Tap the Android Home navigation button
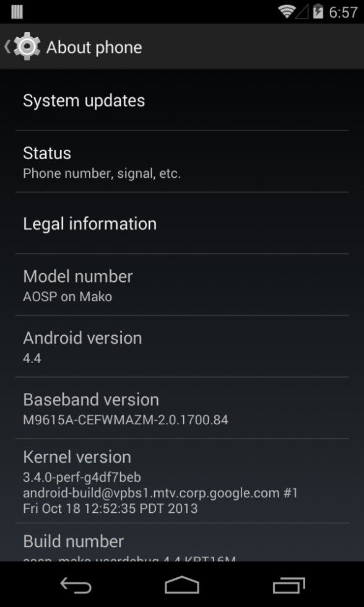This screenshot has height=607, width=364. (182, 585)
